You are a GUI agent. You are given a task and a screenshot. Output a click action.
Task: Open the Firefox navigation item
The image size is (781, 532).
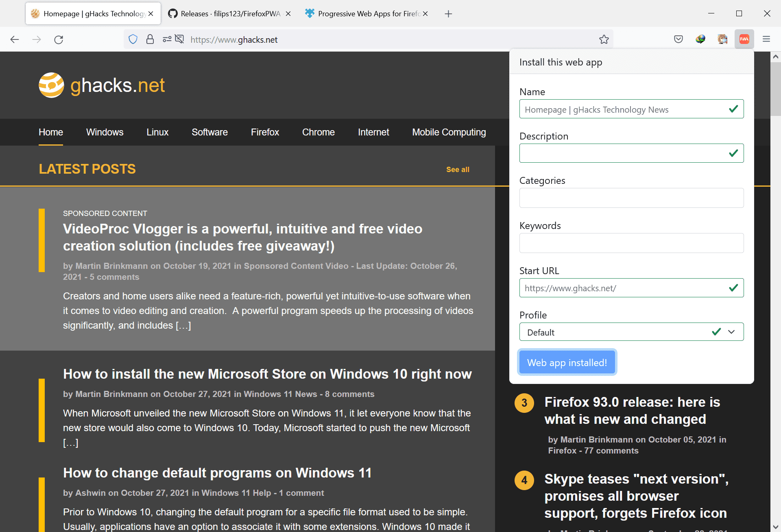tap(265, 132)
